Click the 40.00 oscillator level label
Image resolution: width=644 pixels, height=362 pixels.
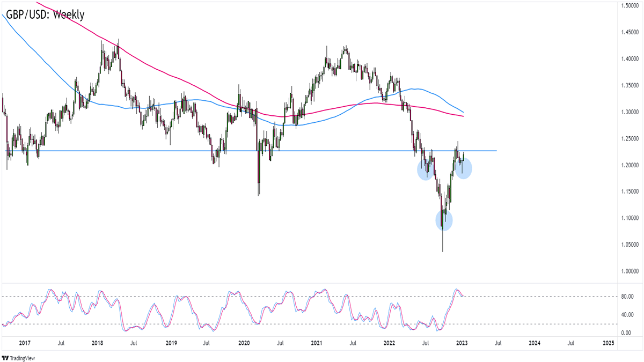coord(626,315)
